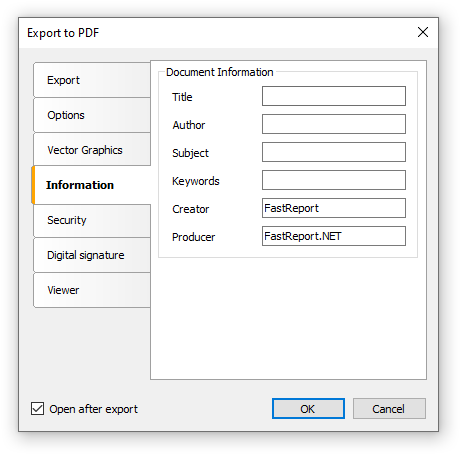Viewport: 461px width, 455px height.
Task: Click the Document Information group heading
Action: tap(220, 72)
